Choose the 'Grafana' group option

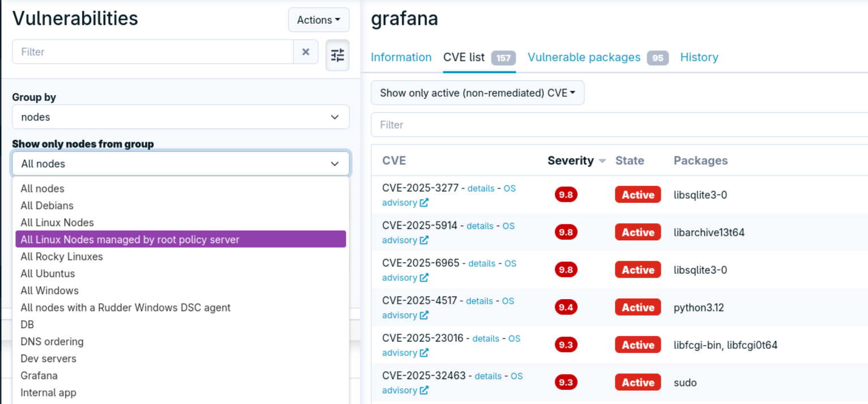(39, 375)
